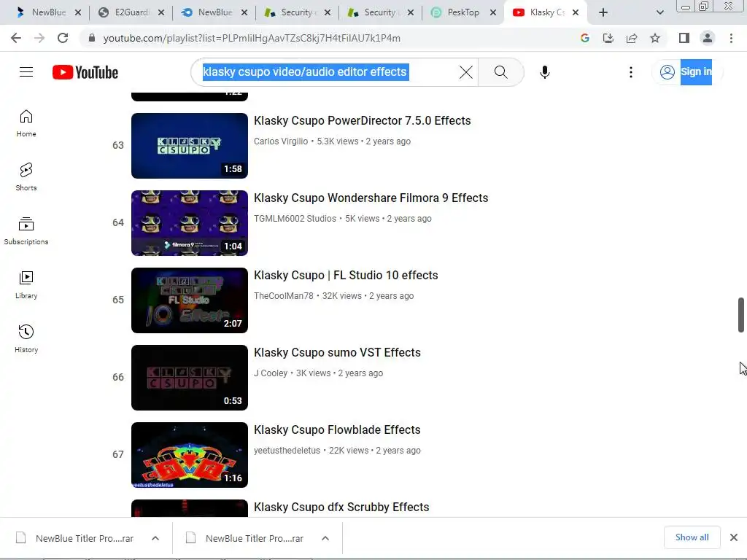Open Subscriptions in the sidebar
Image resolution: width=747 pixels, height=560 pixels.
pyautogui.click(x=26, y=231)
